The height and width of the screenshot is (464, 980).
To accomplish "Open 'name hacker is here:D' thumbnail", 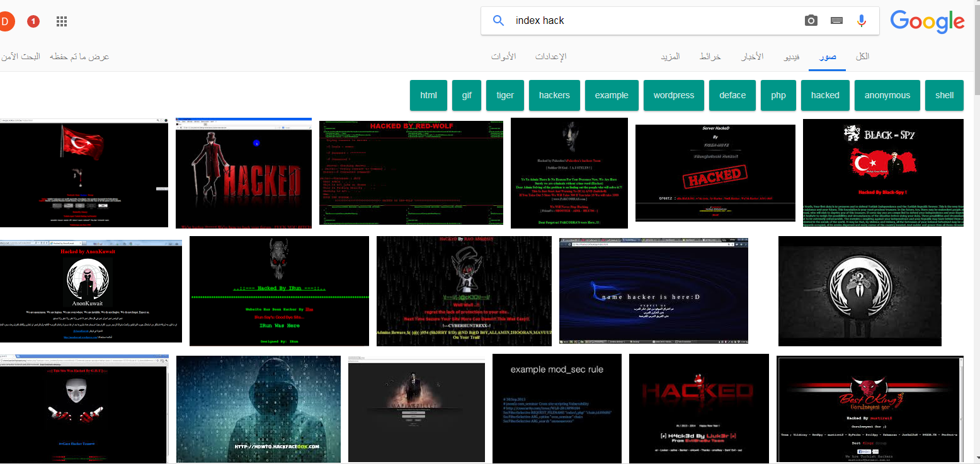I will 654,291.
